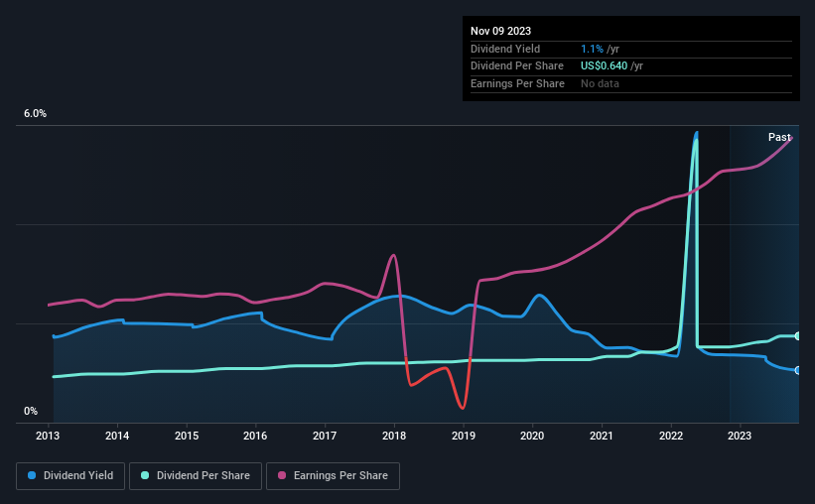Click the 1.1% dividend yield value
Screen dimensions: 815x504
pos(592,49)
